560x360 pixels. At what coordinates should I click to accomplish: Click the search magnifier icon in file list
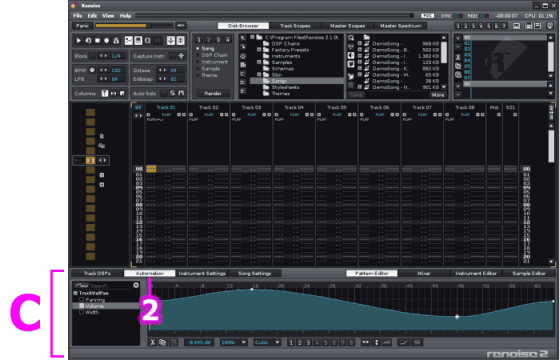pyautogui.click(x=351, y=38)
